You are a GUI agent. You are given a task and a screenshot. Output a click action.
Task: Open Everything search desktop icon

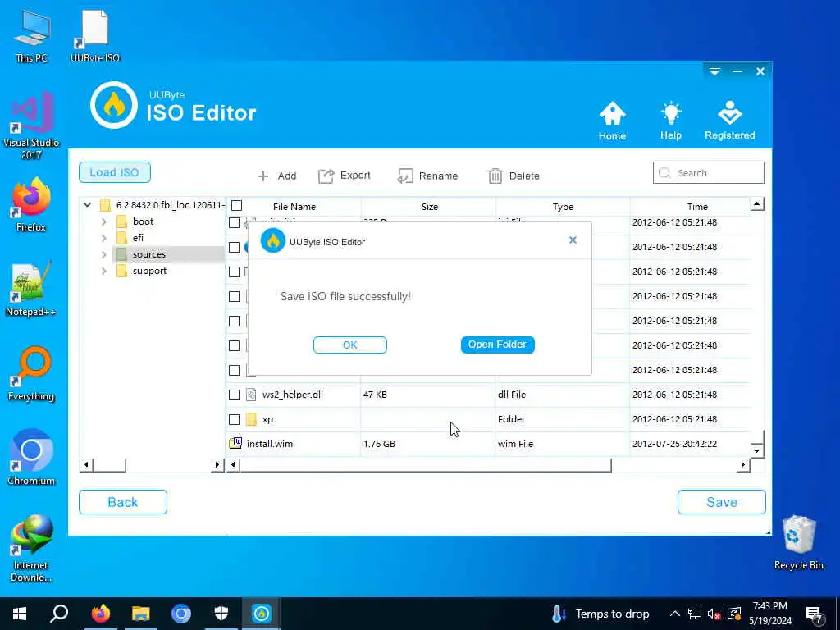[31, 374]
